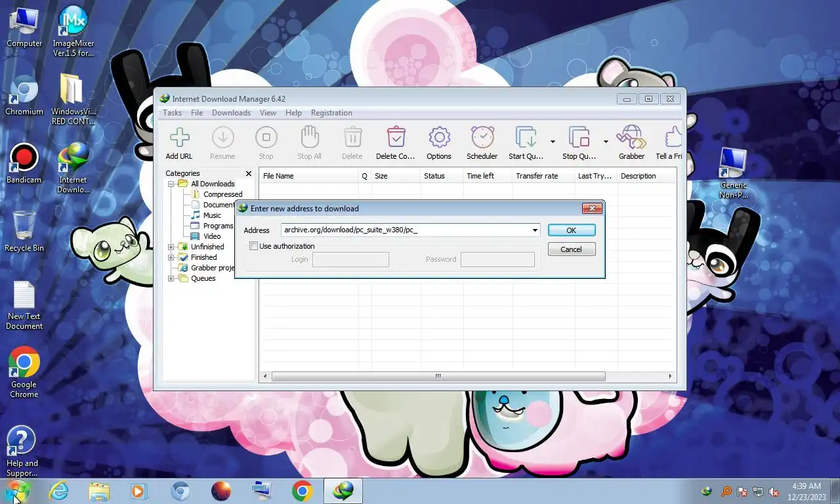Expand the Finished category
The width and height of the screenshot is (840, 504).
tap(171, 257)
